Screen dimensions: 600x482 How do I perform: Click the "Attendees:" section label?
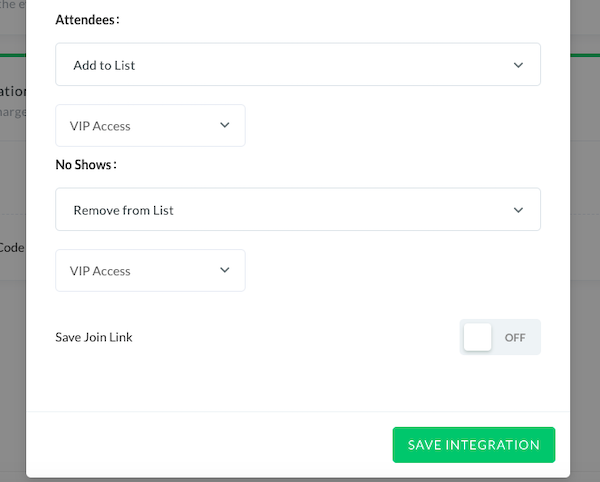[x=85, y=19]
